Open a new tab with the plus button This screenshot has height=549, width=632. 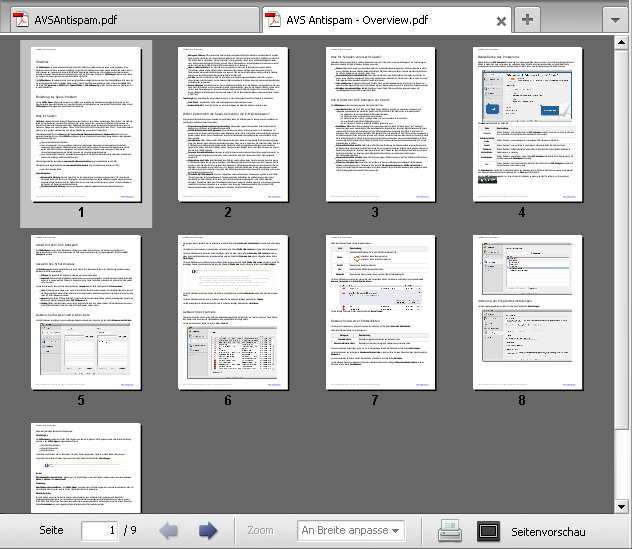click(x=527, y=20)
